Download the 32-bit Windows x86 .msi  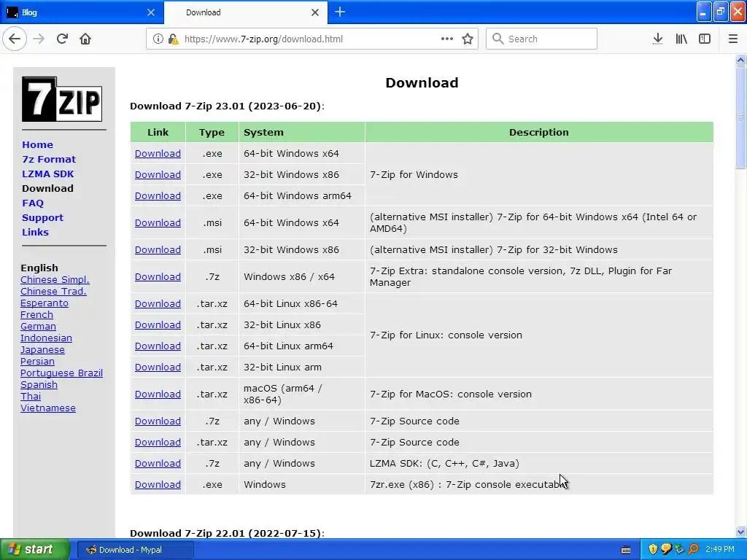coord(158,250)
